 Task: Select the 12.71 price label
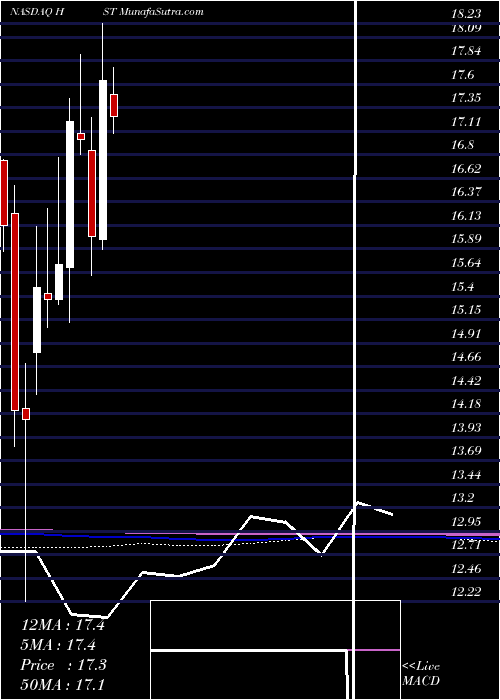point(466,545)
